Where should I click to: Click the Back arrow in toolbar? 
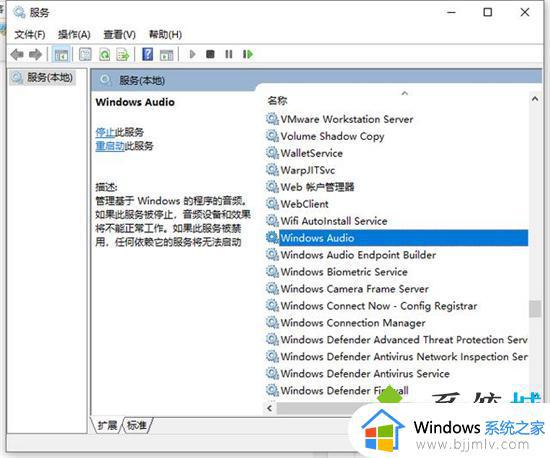(x=17, y=54)
